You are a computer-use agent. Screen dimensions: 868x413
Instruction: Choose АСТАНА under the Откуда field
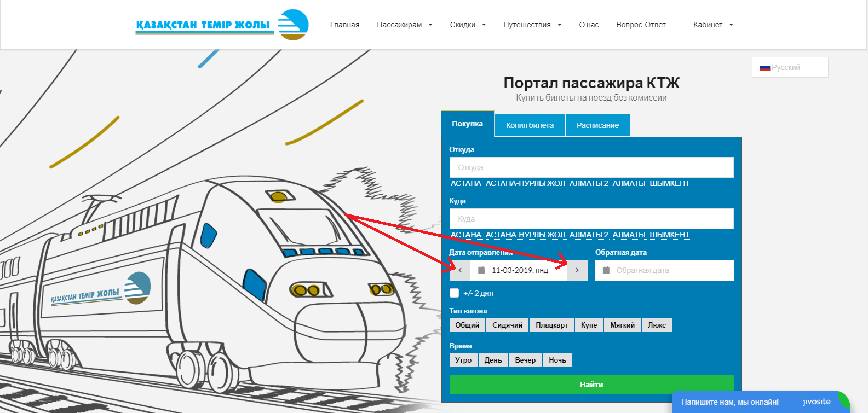(x=466, y=183)
